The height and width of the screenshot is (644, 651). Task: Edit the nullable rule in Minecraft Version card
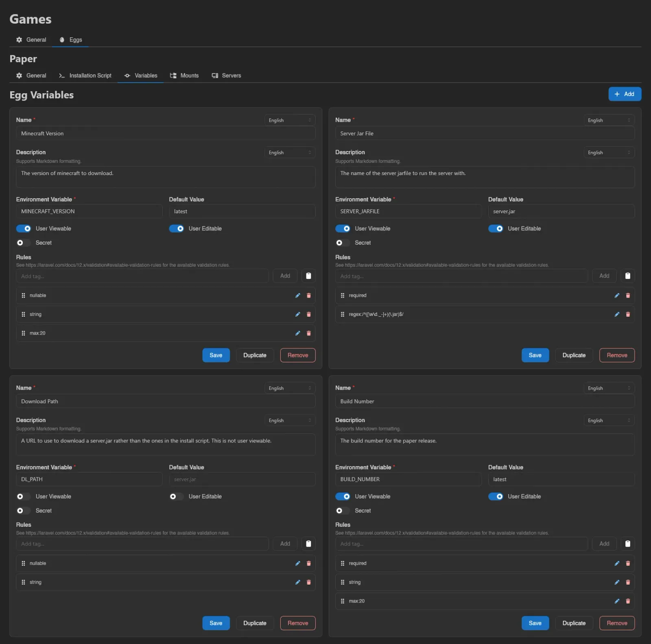pos(298,296)
